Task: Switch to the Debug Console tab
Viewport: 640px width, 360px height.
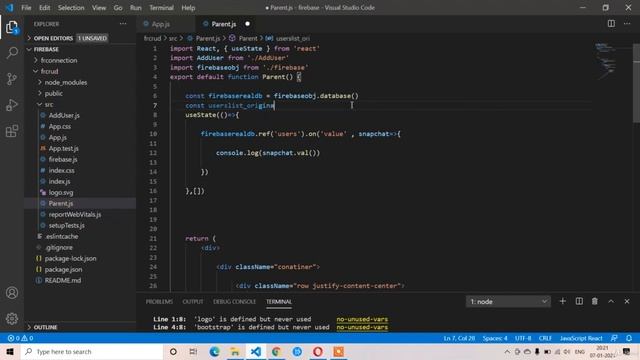Action: click(234, 302)
